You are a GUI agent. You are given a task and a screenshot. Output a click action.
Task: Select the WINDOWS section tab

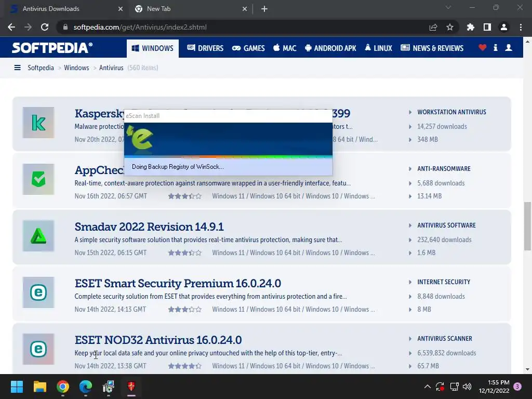tap(153, 48)
